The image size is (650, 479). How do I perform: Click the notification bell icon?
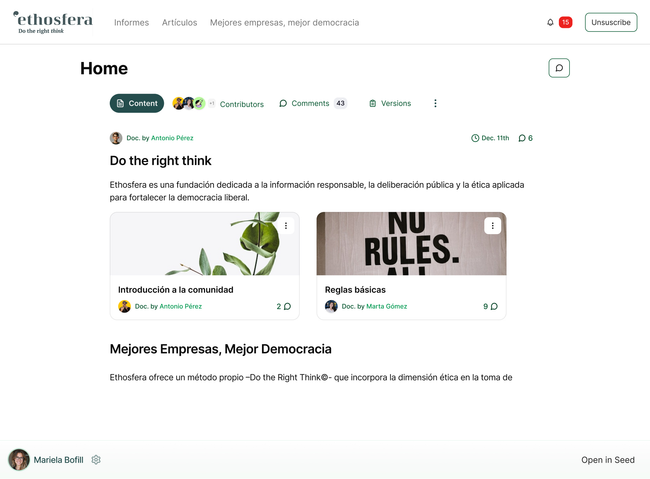(550, 22)
